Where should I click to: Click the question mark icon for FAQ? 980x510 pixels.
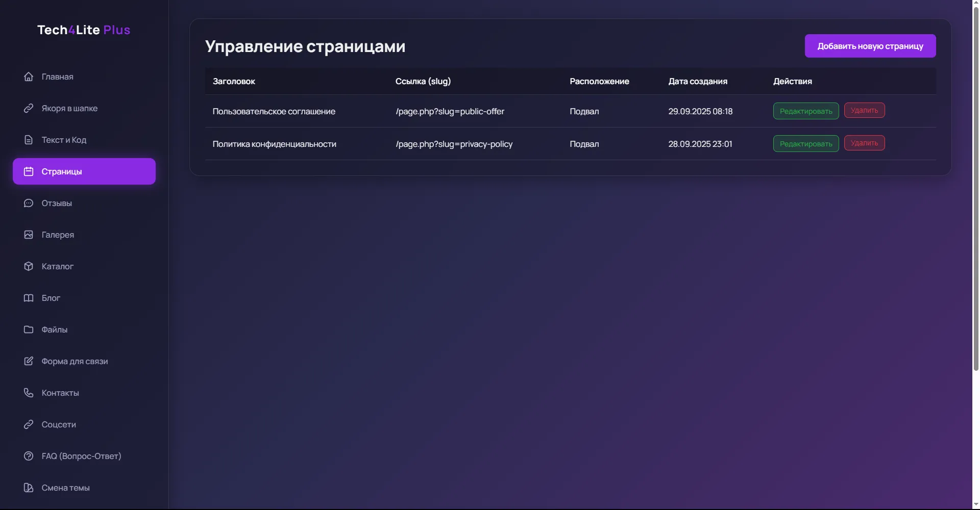click(29, 456)
